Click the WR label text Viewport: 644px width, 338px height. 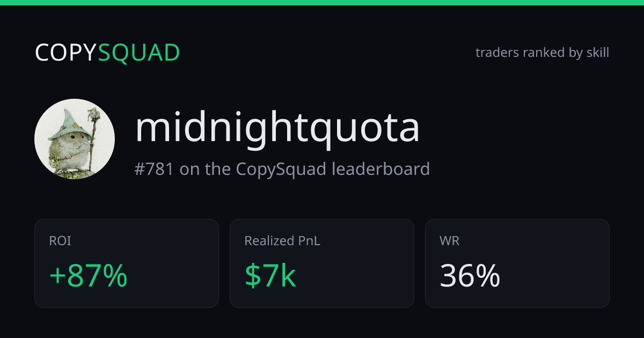pyautogui.click(x=449, y=241)
